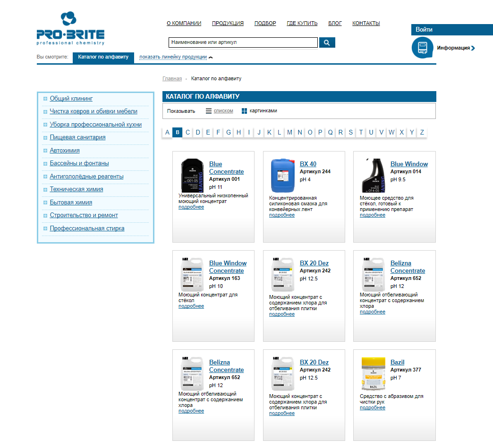The image size is (493, 448).
Task: Click the Blue Concentrate black canister image
Action: 192,176
